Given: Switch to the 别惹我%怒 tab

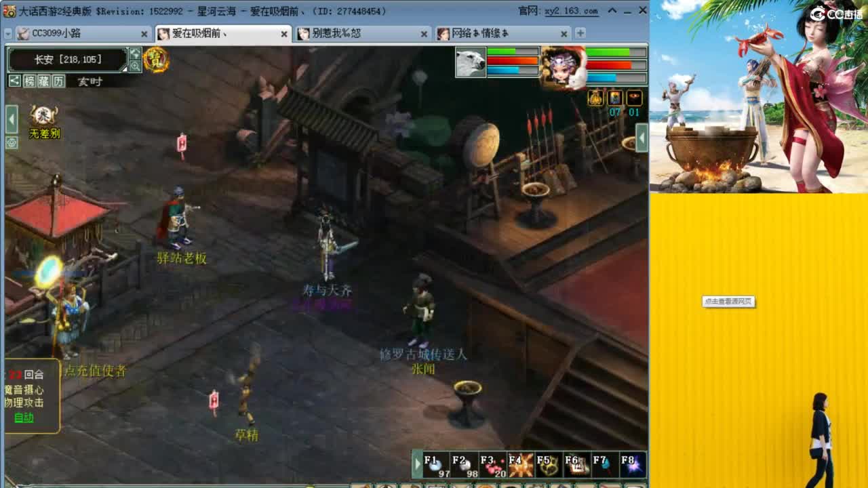Looking at the screenshot, I should tap(363, 33).
